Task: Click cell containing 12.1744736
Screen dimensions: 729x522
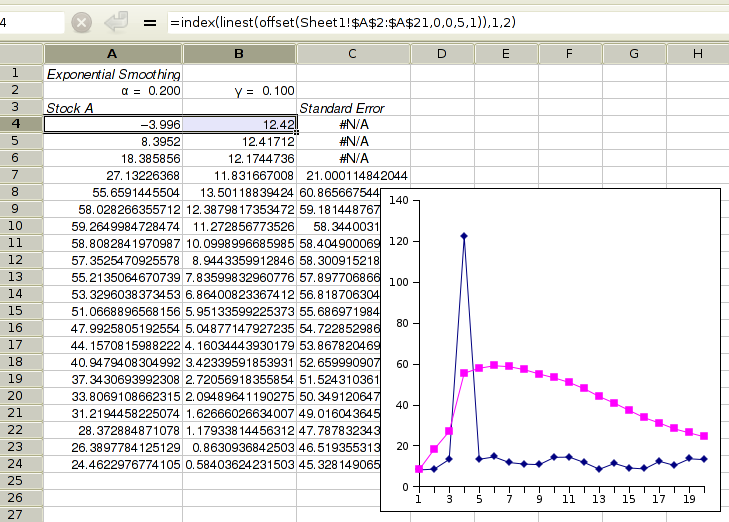Action: click(x=239, y=159)
